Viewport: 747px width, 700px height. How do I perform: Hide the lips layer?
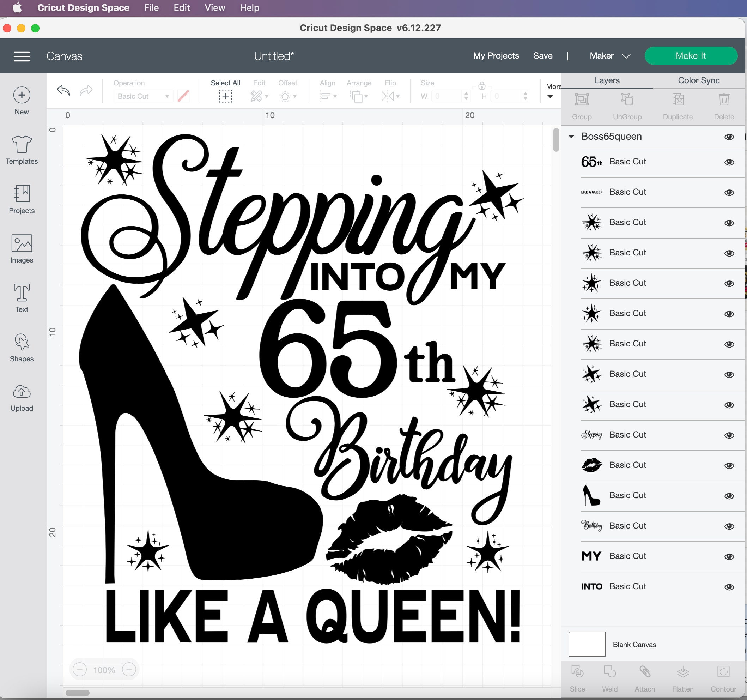(x=729, y=466)
